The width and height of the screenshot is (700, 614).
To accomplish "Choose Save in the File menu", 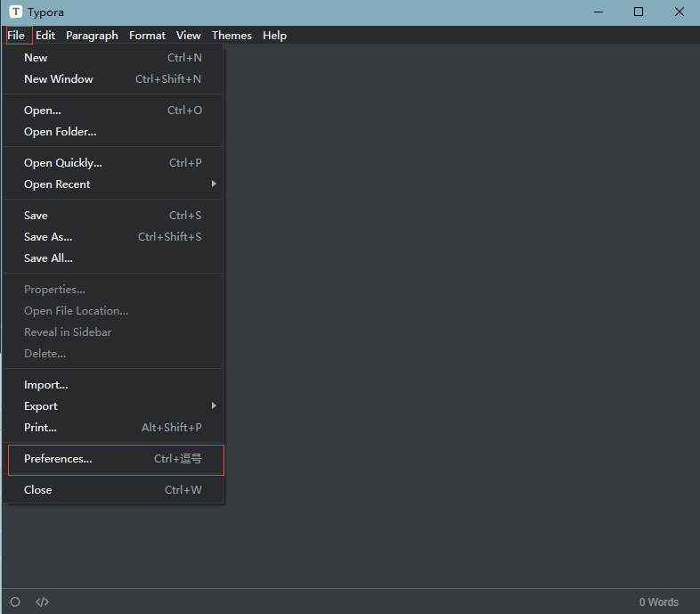I will [113, 216].
